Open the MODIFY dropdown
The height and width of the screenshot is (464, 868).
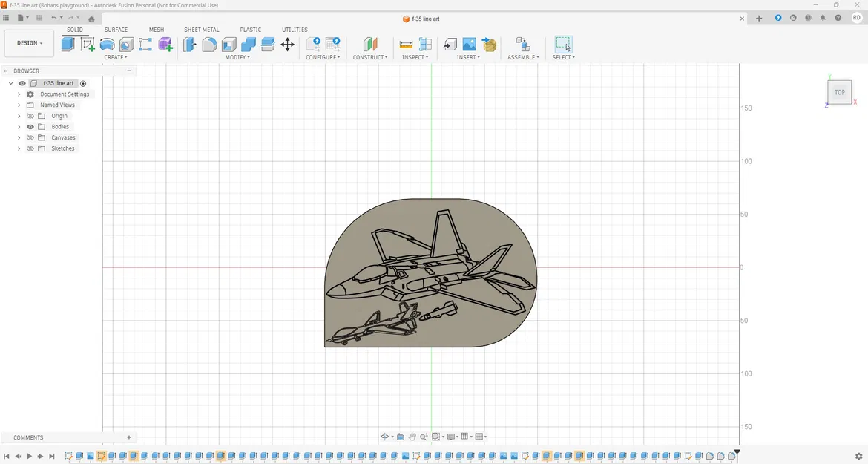pyautogui.click(x=236, y=57)
